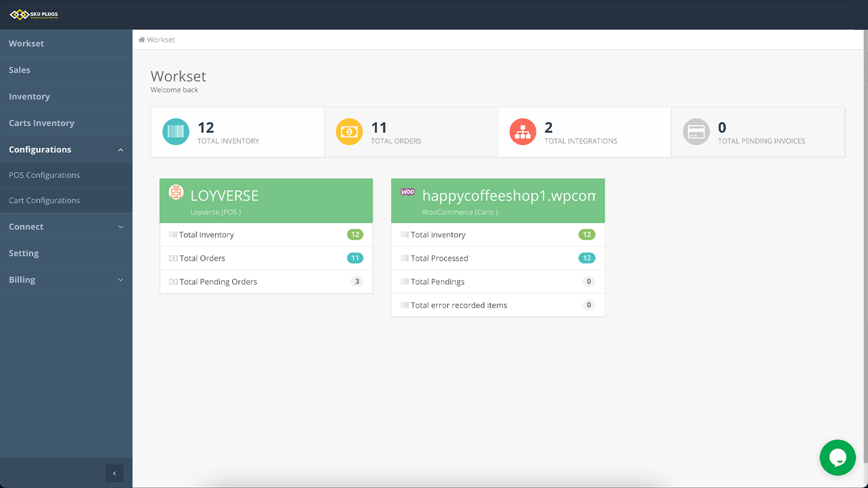
Task: Open Cart Configurations
Action: click(44, 200)
